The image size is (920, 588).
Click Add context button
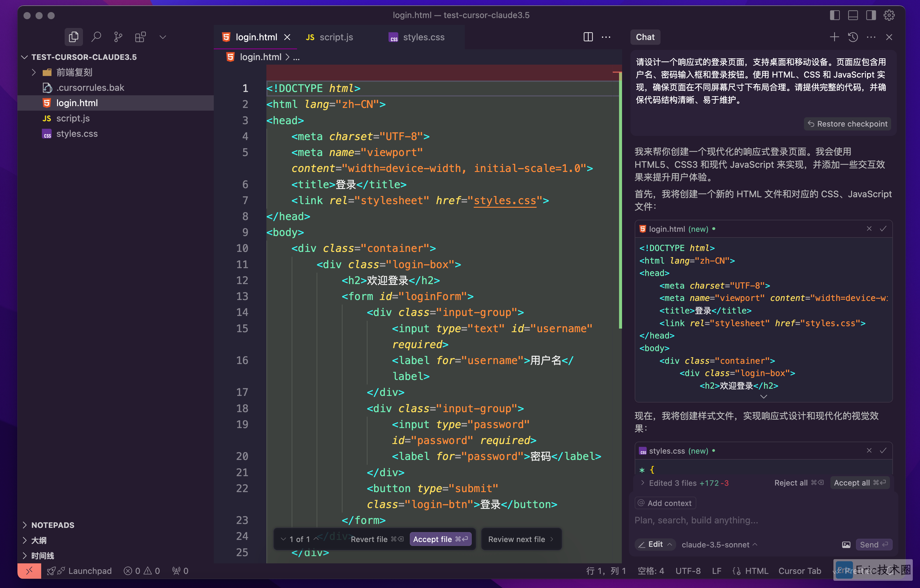pos(665,503)
